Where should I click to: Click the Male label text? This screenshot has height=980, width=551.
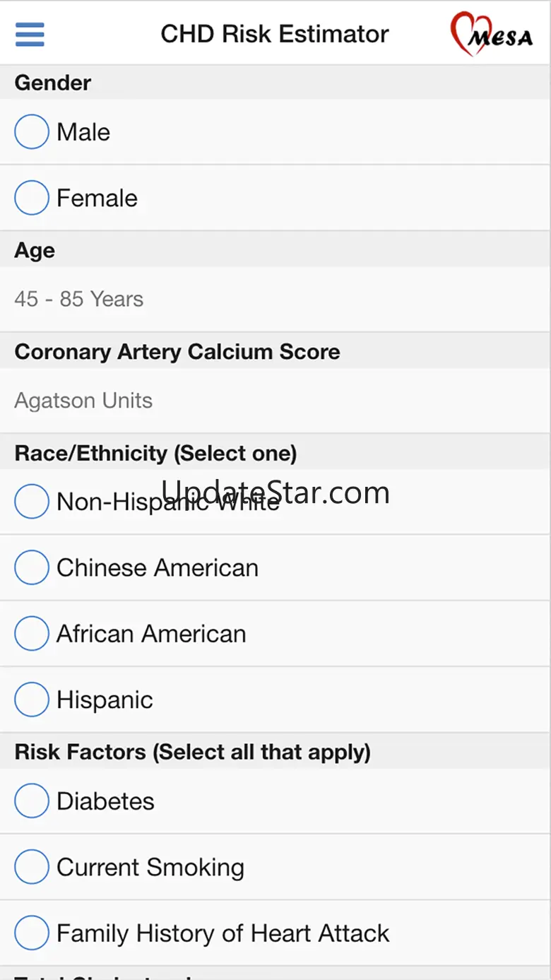[x=83, y=132]
